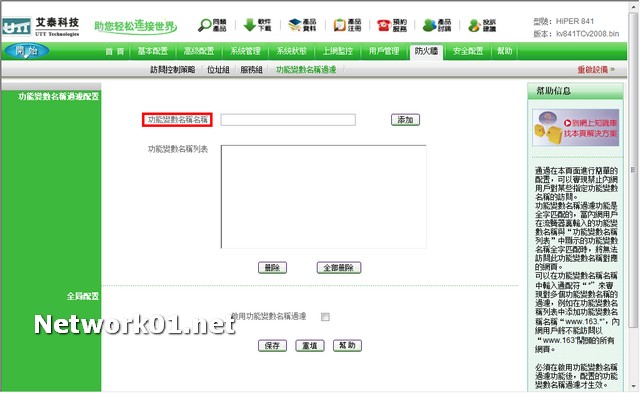Click the domain name text input field

288,120
